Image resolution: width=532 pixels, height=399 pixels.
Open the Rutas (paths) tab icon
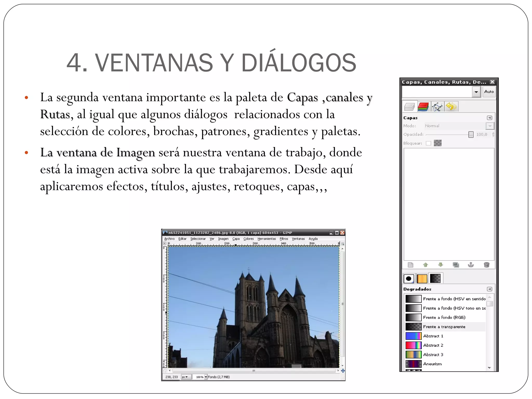pyautogui.click(x=437, y=107)
